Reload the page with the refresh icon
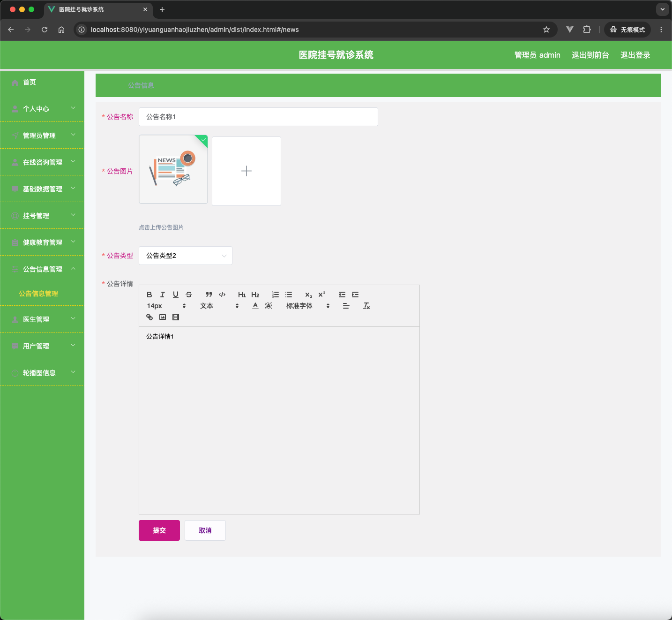Viewport: 672px width, 620px height. coord(45,30)
